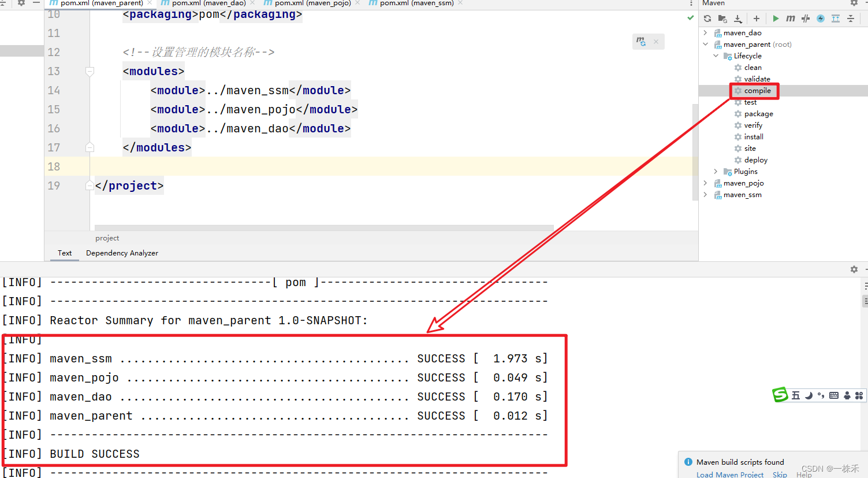Toggle fold at closing modules line 17
Image resolution: width=868 pixels, height=478 pixels.
coord(90,147)
